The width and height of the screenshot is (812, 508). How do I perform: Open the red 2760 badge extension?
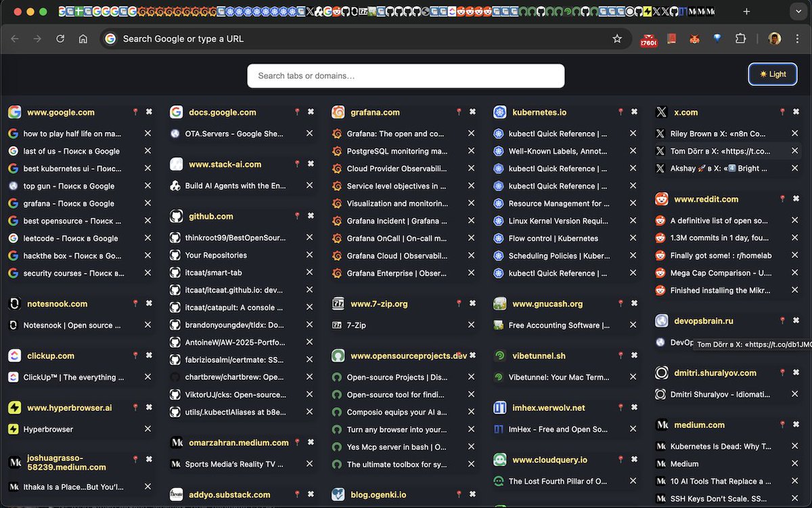(648, 40)
